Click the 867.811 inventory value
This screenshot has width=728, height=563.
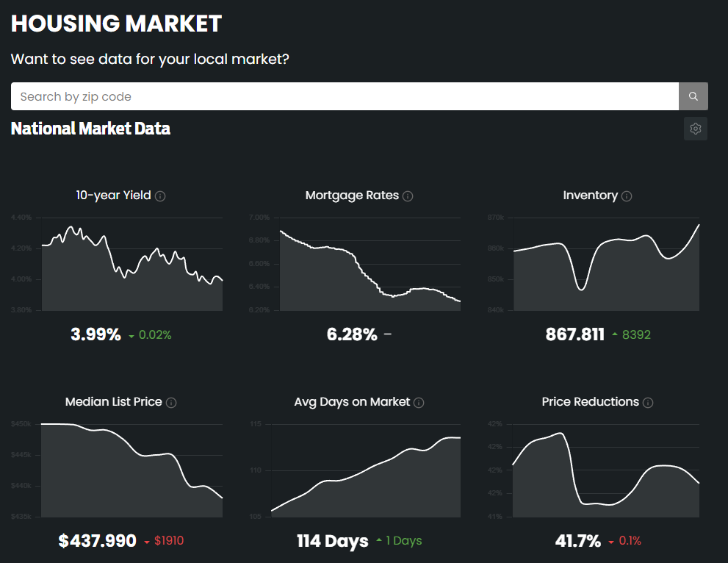575,334
